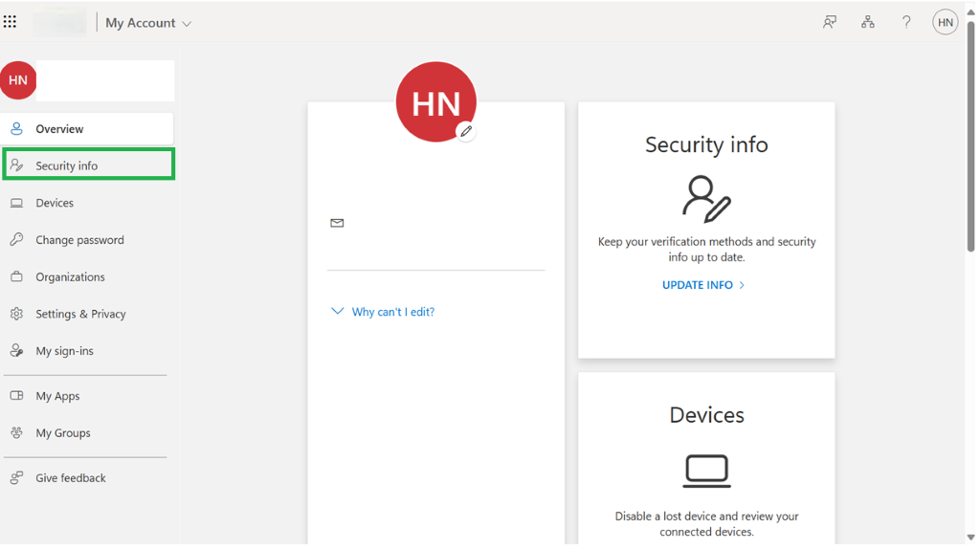
Task: Click "Disable a lost device" description text
Action: [x=706, y=524]
